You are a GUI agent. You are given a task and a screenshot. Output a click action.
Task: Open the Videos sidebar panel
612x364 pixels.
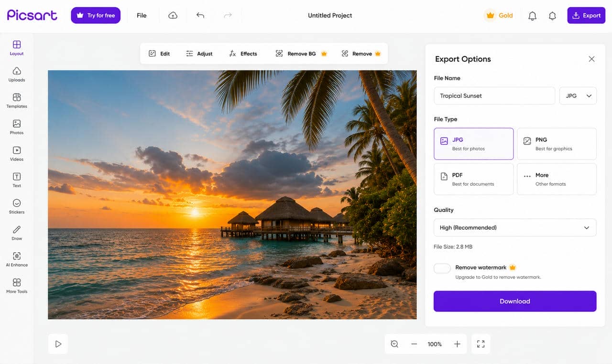17,153
